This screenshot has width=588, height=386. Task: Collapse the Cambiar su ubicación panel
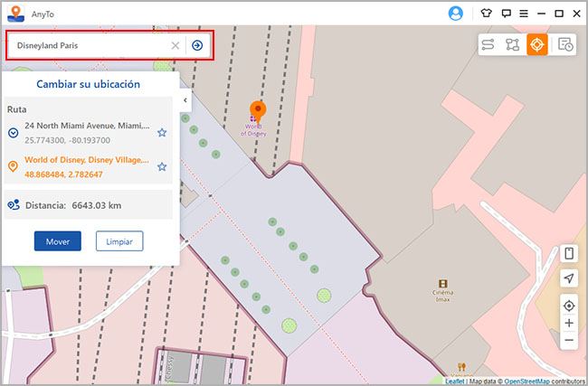185,100
